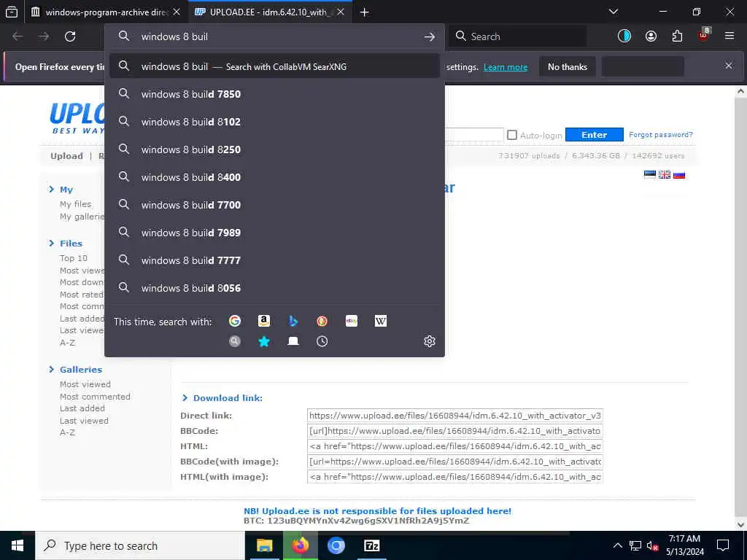Search this time with Wikipedia
Screen dimensions: 747x560
(x=381, y=321)
